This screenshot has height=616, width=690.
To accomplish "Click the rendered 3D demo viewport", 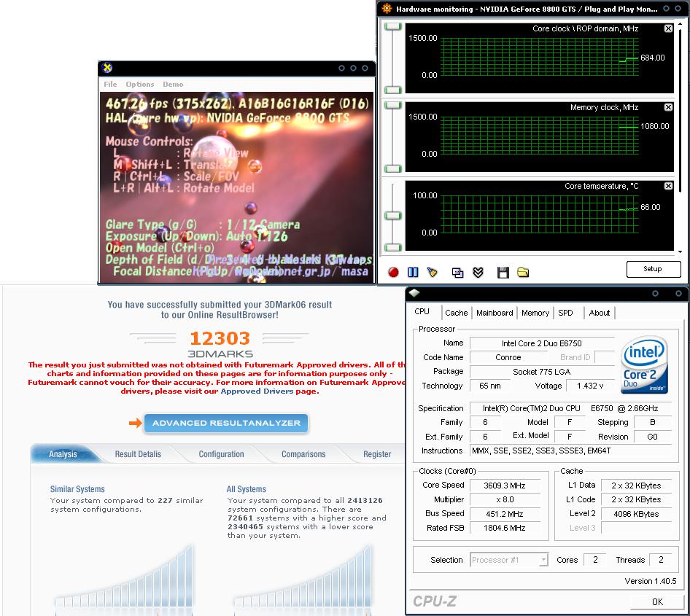I will [x=237, y=187].
